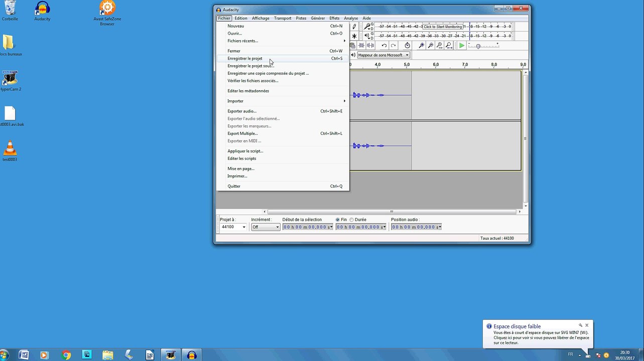This screenshot has width=644, height=361.
Task: Click the recording meter microphone icon
Action: 367,26
